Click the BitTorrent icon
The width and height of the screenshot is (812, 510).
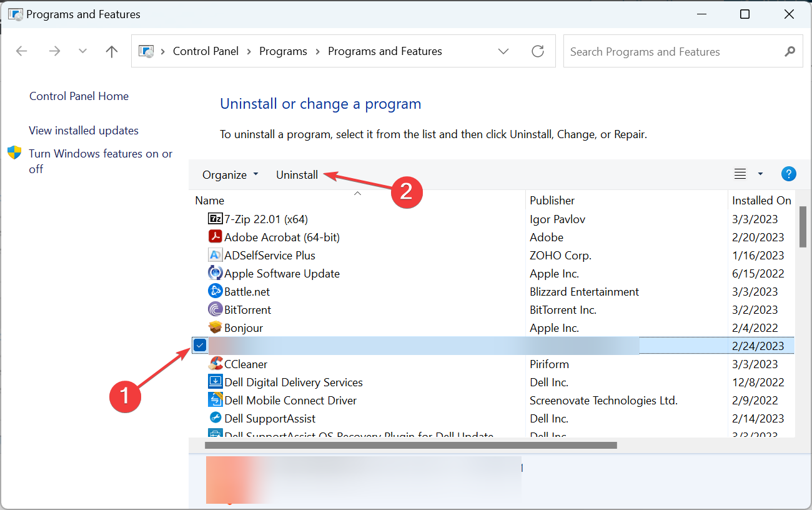215,309
